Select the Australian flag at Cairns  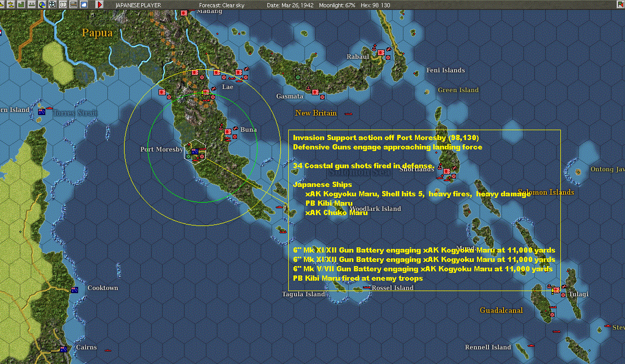click(x=64, y=349)
